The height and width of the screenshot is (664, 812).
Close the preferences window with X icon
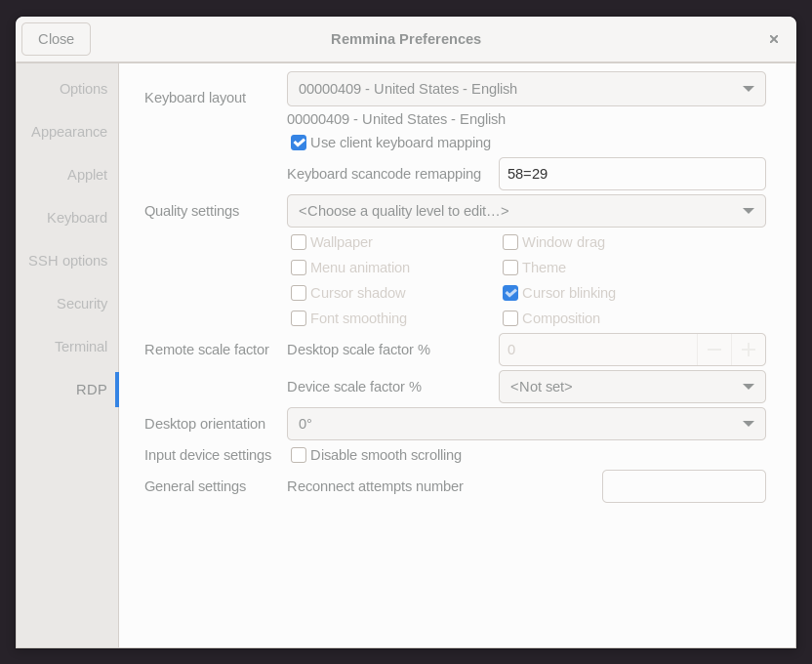pyautogui.click(x=774, y=39)
